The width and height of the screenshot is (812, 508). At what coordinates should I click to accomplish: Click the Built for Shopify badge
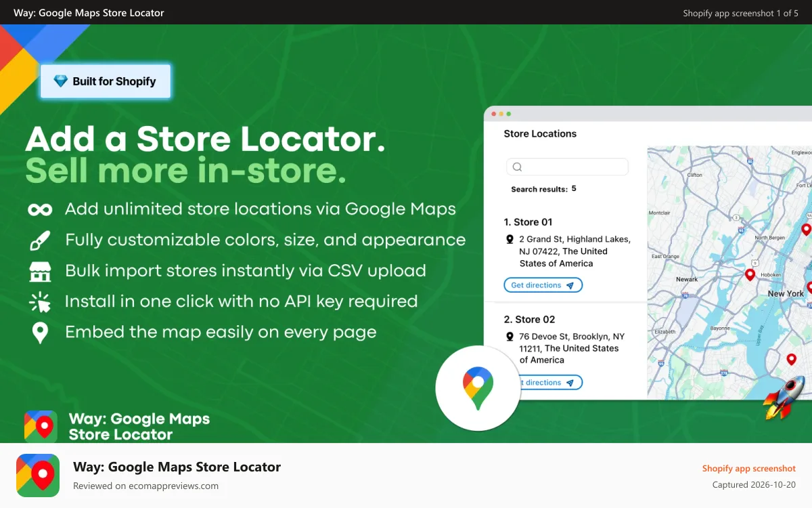[x=106, y=81]
